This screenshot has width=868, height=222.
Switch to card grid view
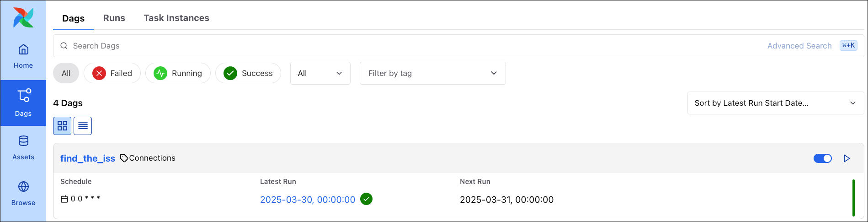click(x=62, y=126)
